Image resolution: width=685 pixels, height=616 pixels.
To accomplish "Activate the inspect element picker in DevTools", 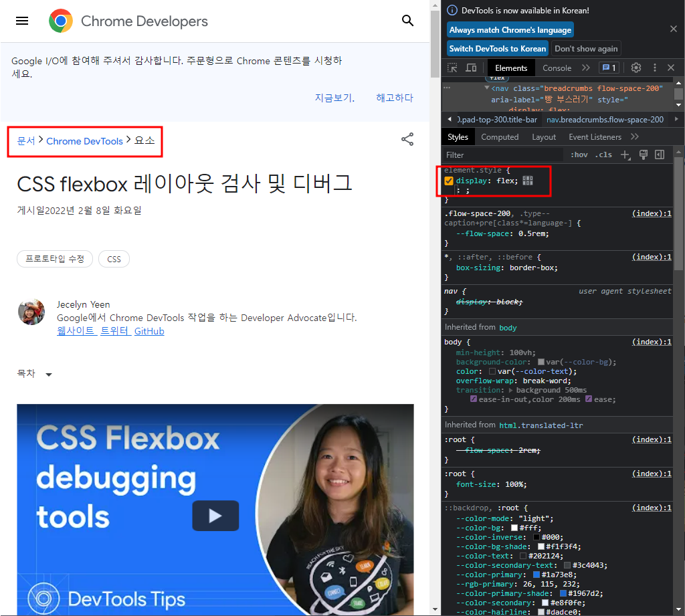I will 453,68.
